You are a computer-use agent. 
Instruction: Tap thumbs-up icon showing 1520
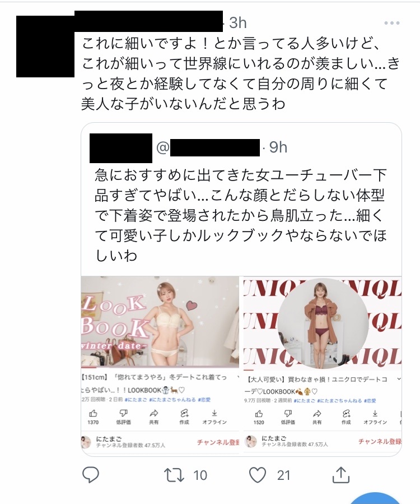pyautogui.click(x=259, y=413)
